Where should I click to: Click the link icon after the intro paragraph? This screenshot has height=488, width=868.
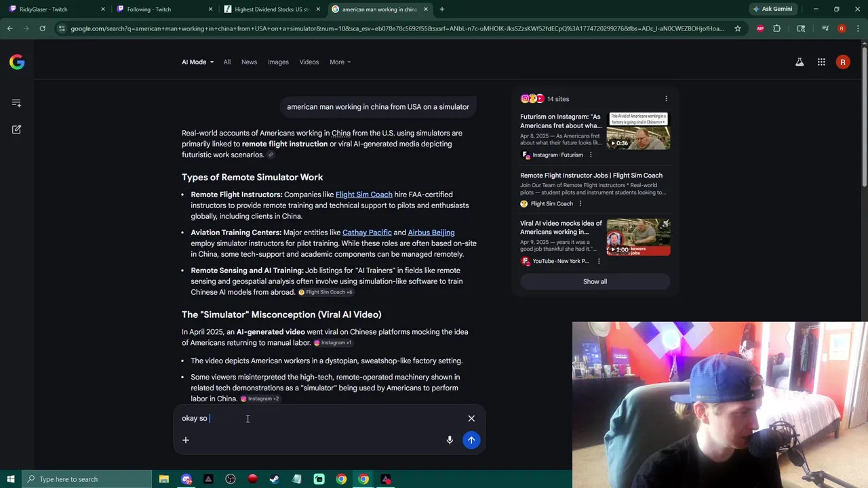271,155
